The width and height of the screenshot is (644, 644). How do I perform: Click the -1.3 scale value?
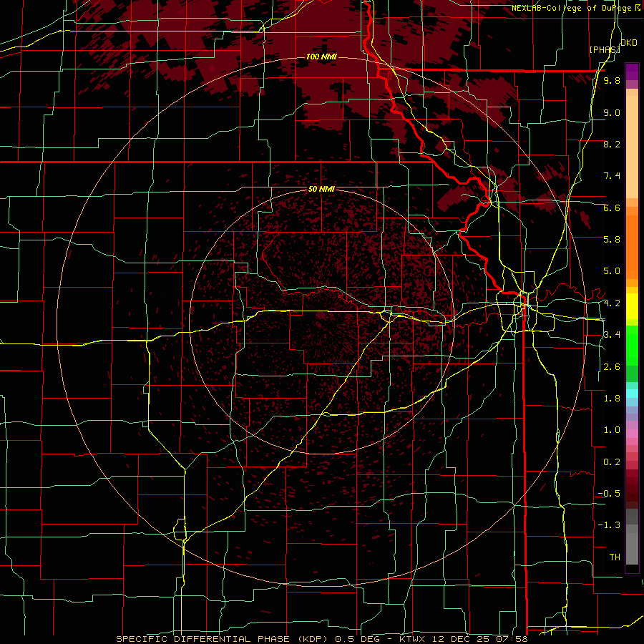609,525
